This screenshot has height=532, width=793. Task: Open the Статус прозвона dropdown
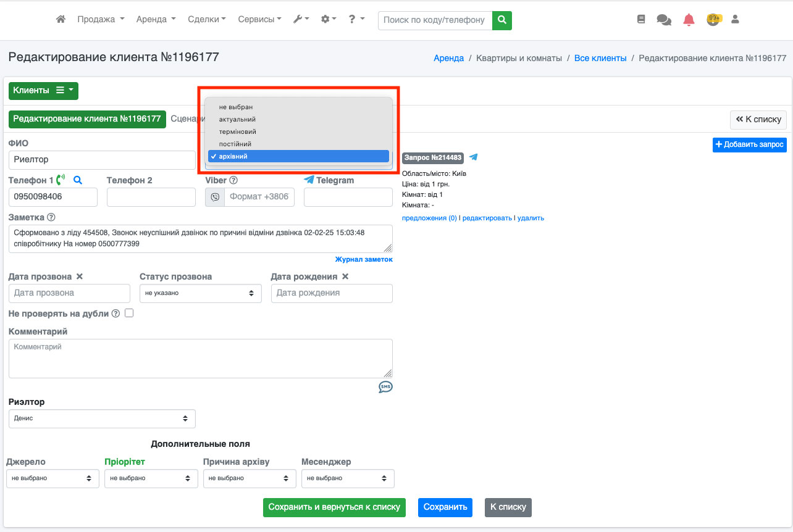click(x=200, y=293)
